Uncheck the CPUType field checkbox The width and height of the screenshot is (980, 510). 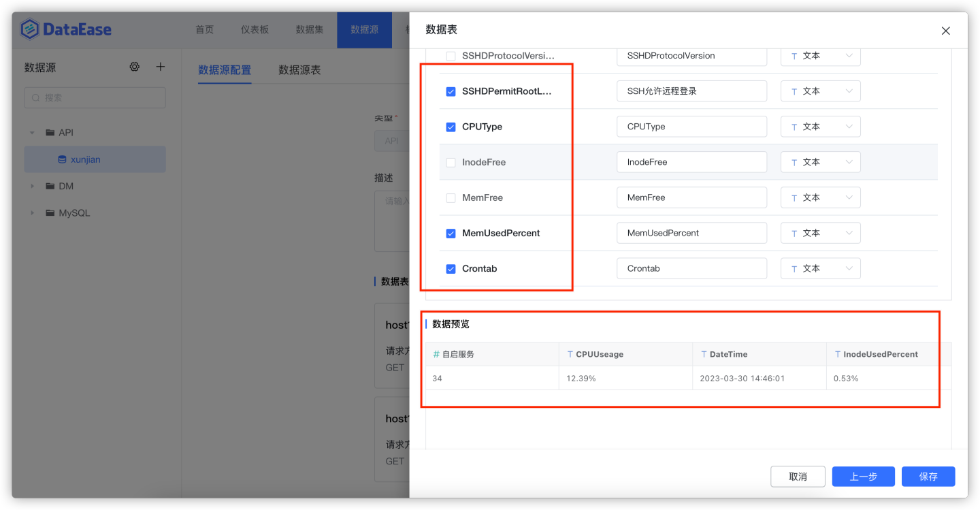pos(451,126)
